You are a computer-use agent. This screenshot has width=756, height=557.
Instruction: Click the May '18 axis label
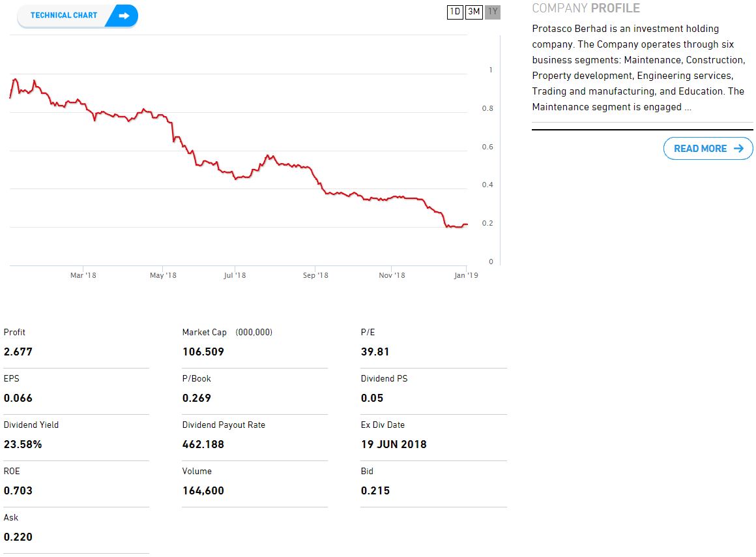(163, 275)
